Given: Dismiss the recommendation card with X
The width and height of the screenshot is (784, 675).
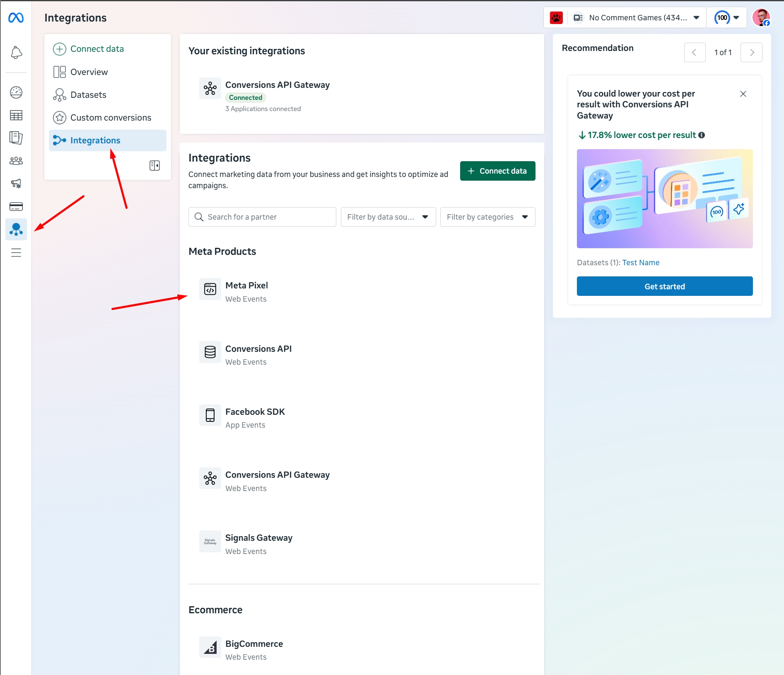Looking at the screenshot, I should 743,94.
